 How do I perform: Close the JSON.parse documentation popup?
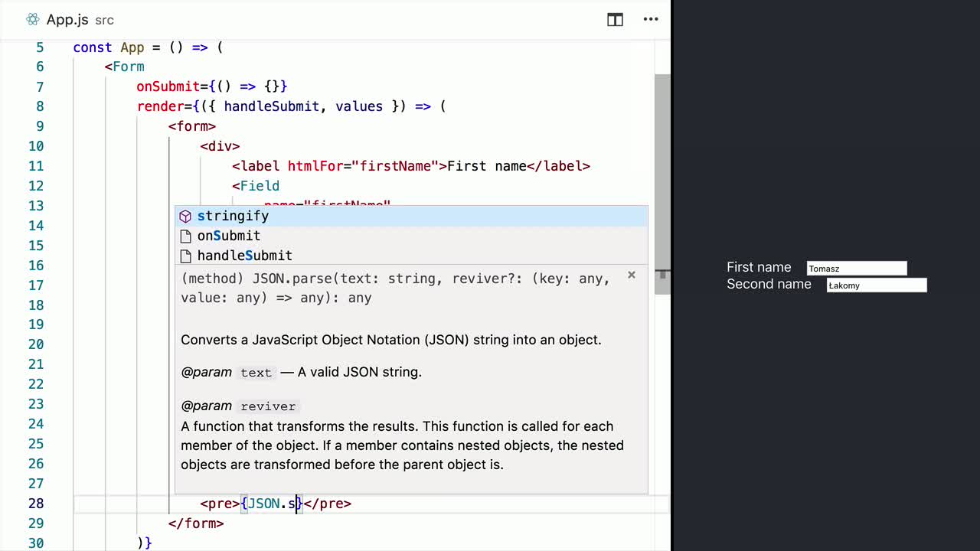[631, 275]
